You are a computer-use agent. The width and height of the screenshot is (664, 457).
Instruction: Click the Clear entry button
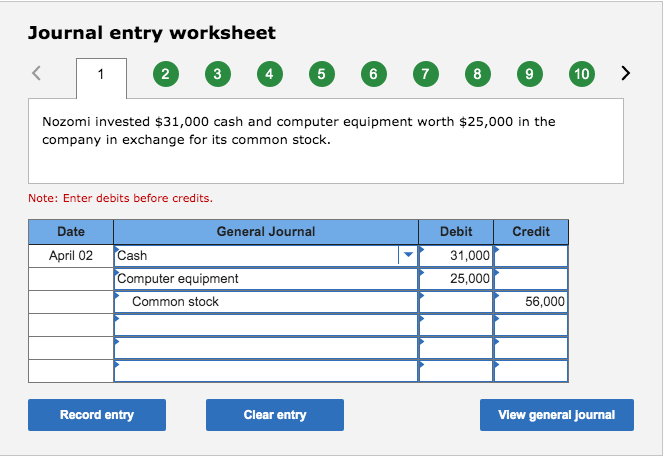tap(275, 415)
